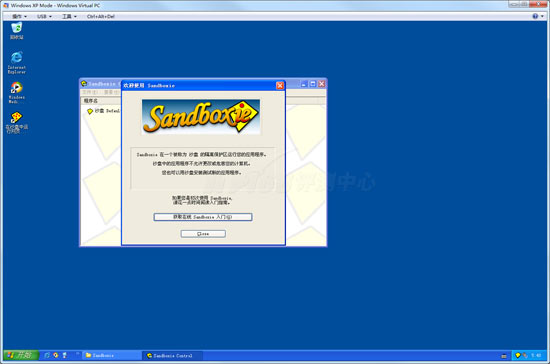The height and width of the screenshot is (364, 550).
Task: Click the online Sandboxie tutorial button
Action: 203,217
